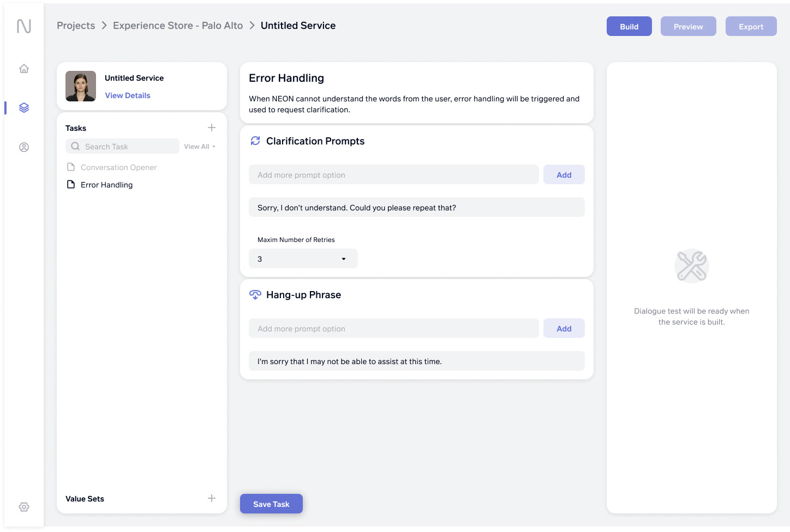Viewport: 790px width, 532px height.
Task: Add a new Value Set with plus icon
Action: click(x=212, y=498)
